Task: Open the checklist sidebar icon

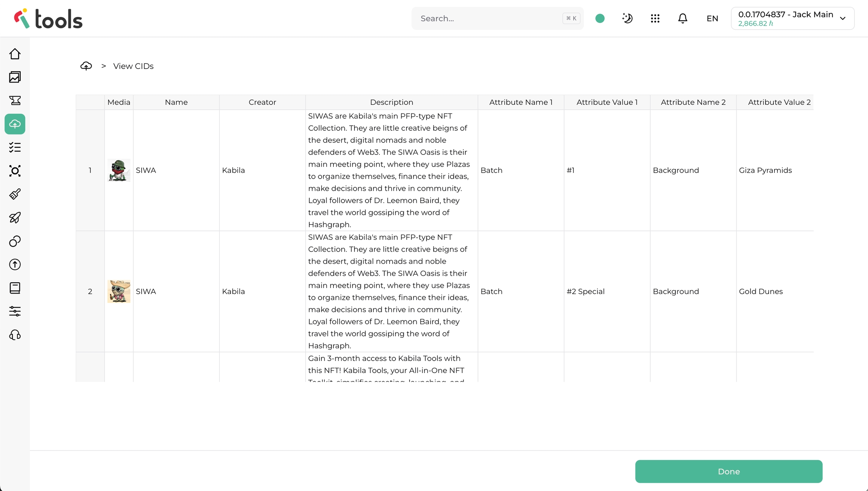Action: 15,147
